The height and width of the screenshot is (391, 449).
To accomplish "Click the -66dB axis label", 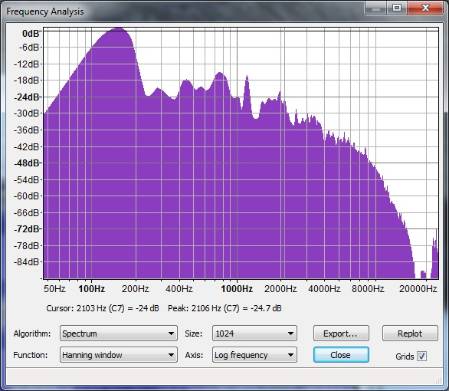I will click(27, 212).
